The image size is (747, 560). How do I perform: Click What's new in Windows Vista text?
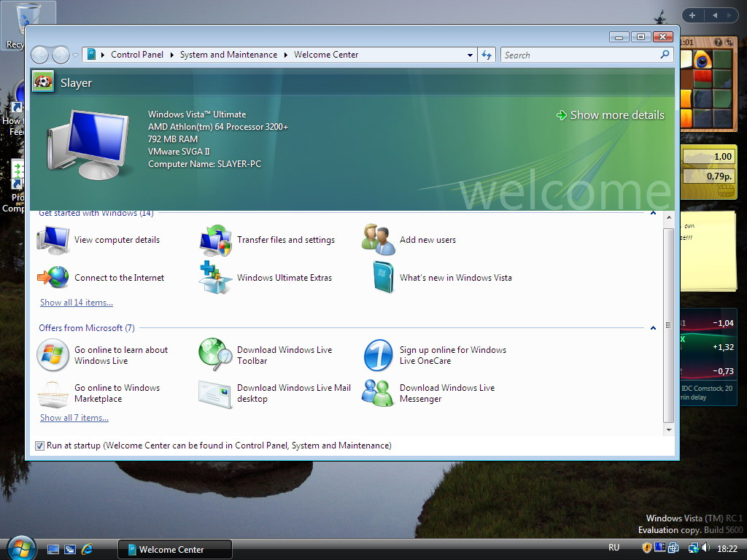coord(455,278)
